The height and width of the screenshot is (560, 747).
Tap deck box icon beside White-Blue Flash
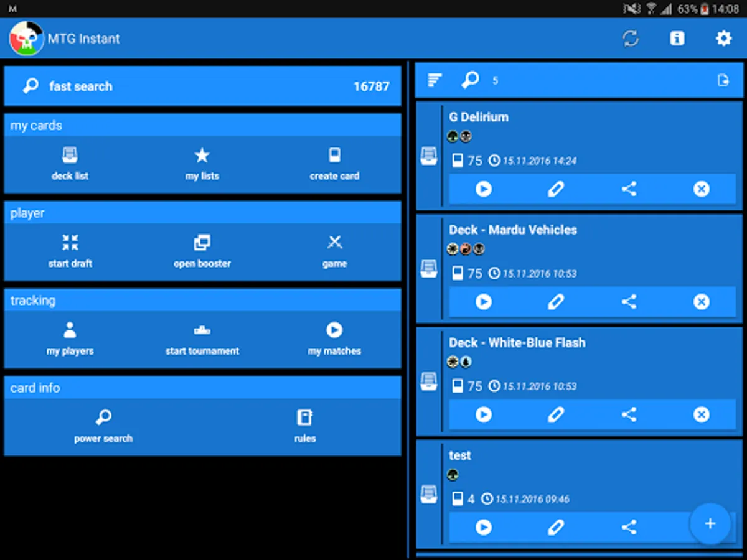(x=429, y=381)
